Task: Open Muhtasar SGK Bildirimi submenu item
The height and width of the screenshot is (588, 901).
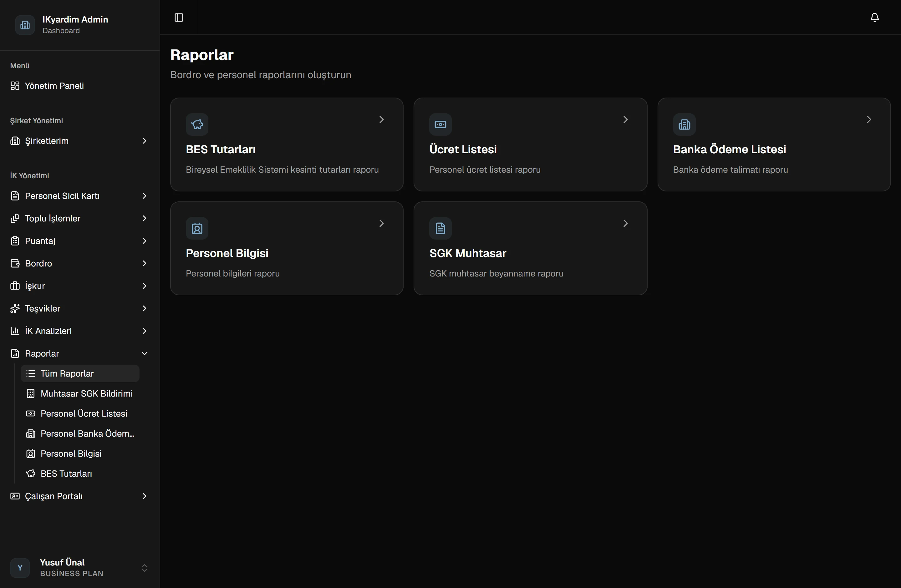Action: pos(80,393)
